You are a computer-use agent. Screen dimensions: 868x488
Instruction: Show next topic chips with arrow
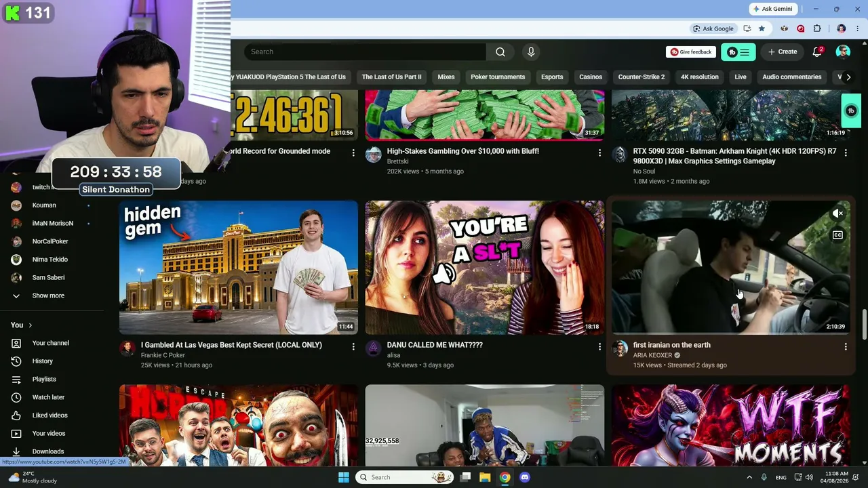[848, 77]
